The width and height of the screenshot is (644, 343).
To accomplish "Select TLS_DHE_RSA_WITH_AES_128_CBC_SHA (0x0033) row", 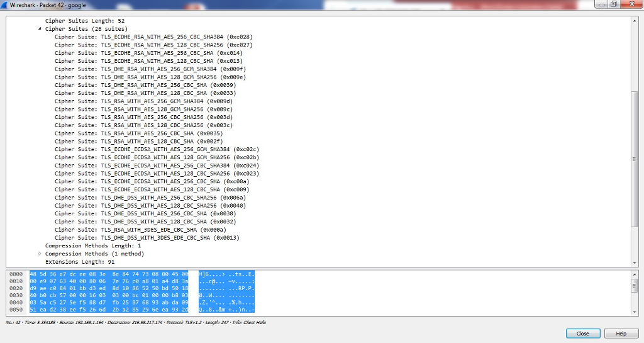I will (145, 93).
